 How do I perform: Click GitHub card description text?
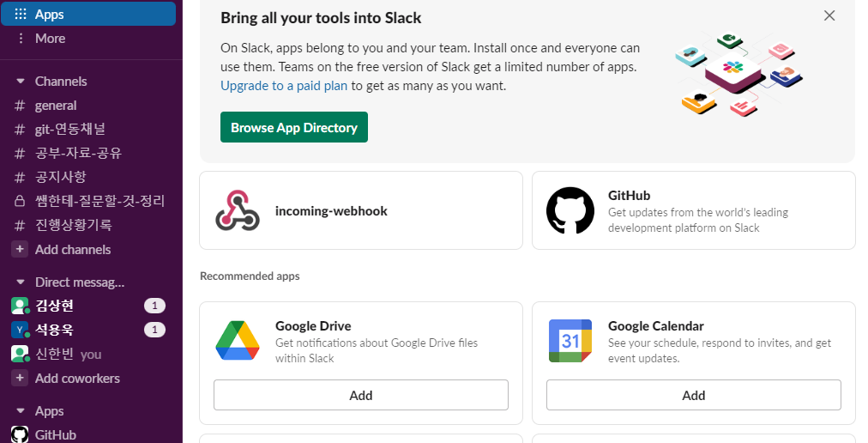pyautogui.click(x=698, y=220)
